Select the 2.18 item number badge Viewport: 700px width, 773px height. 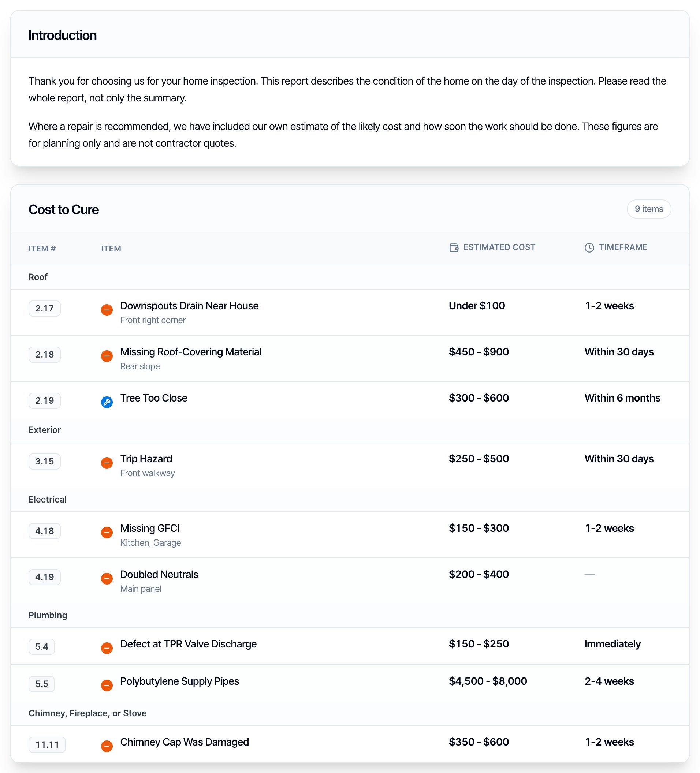(45, 354)
